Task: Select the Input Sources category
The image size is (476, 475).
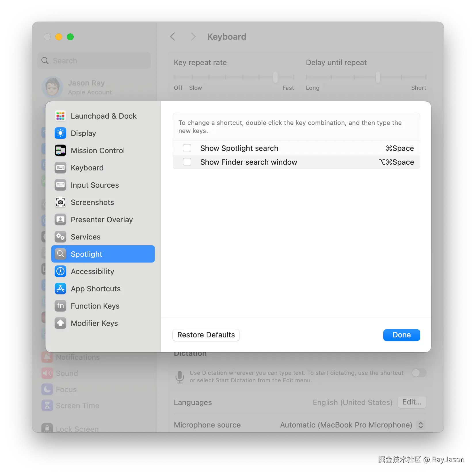Action: 103,185
